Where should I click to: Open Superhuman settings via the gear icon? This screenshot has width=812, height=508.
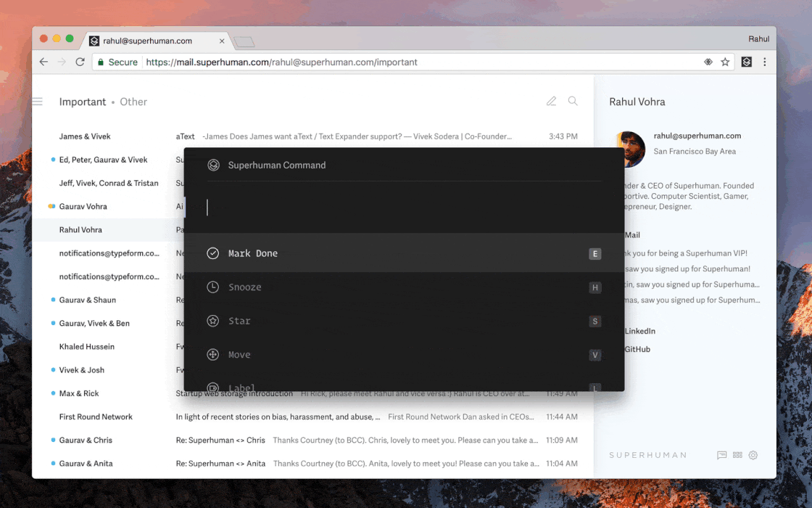tap(753, 455)
